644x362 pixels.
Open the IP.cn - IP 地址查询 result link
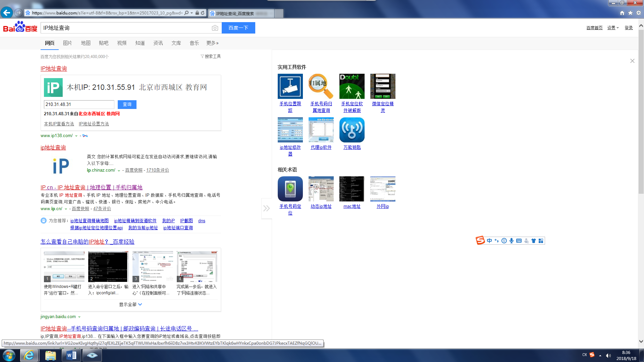click(x=91, y=187)
